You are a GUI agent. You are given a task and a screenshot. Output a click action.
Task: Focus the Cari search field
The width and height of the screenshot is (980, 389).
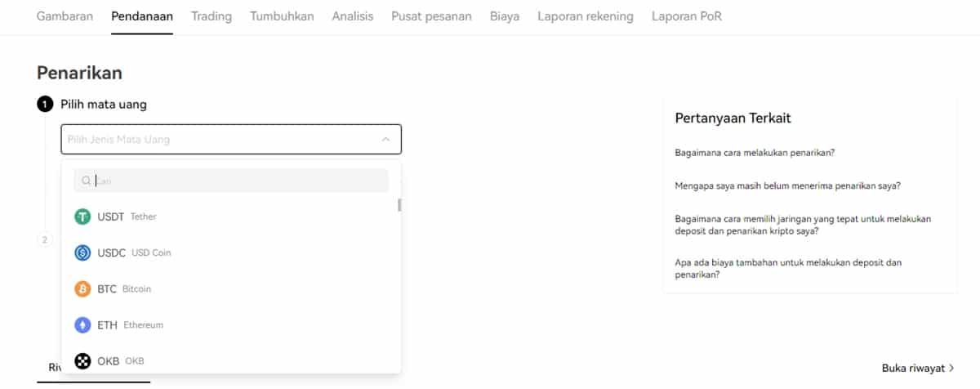click(x=237, y=181)
